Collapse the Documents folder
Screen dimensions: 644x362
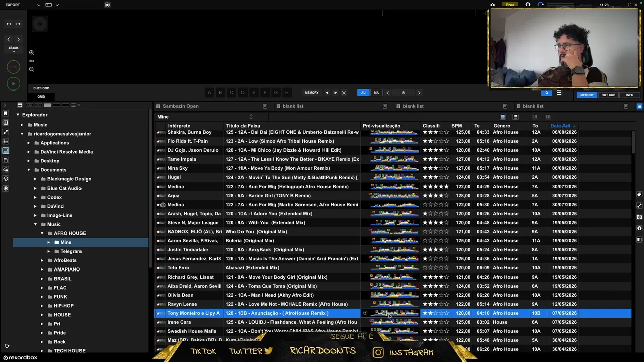29,170
